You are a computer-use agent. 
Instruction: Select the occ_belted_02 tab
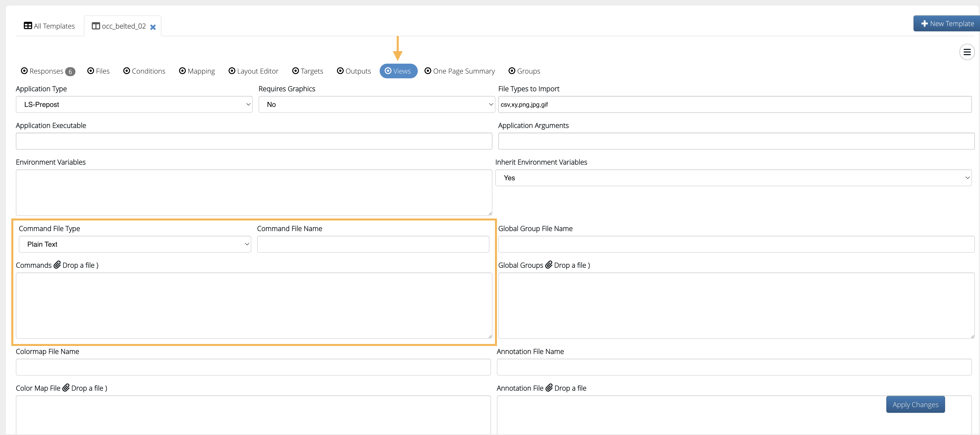tap(123, 26)
